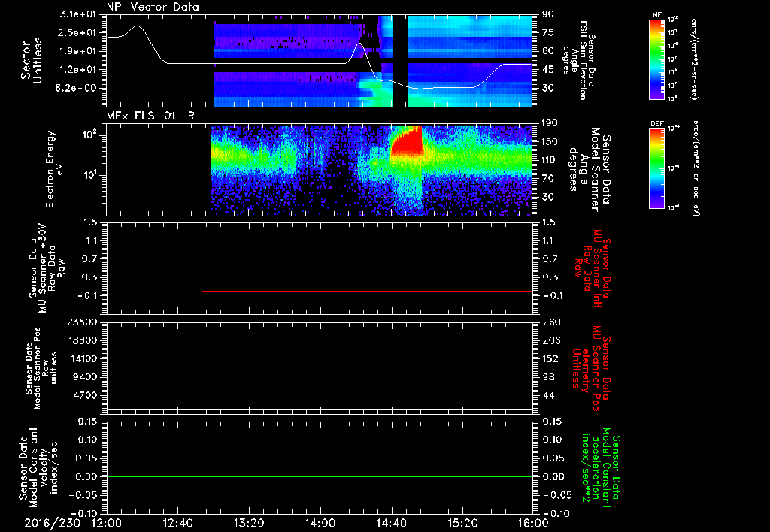Click the 'NF' label above the color bar
Viewport: 770px width, 532px height.
click(x=656, y=15)
